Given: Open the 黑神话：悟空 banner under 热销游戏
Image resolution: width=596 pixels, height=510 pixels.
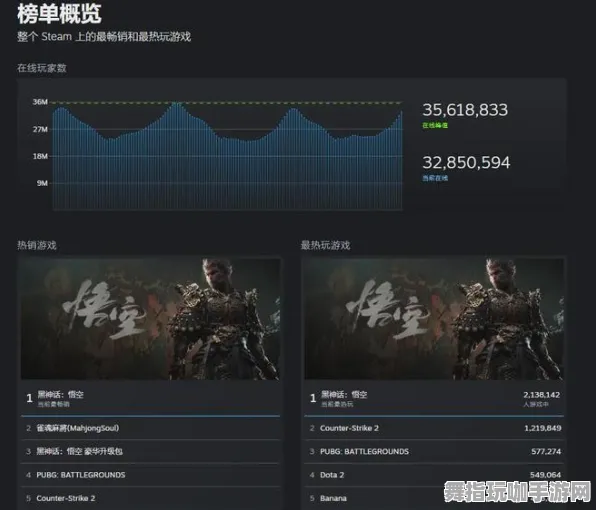Looking at the screenshot, I should tap(150, 319).
